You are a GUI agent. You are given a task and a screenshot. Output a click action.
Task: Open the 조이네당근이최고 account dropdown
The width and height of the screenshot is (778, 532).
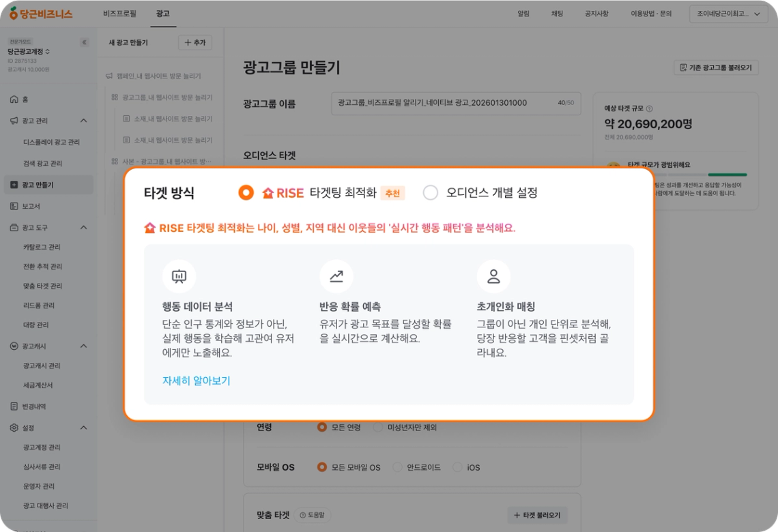pos(728,14)
